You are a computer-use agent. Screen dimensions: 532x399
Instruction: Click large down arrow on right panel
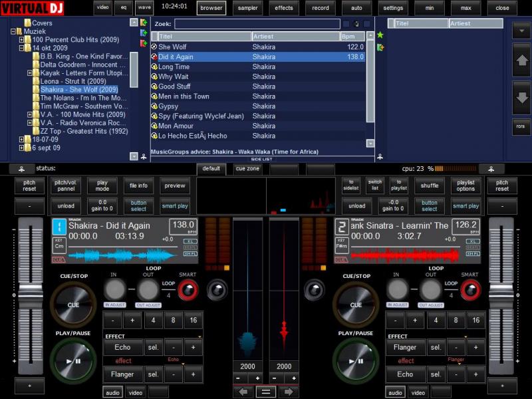tap(521, 98)
